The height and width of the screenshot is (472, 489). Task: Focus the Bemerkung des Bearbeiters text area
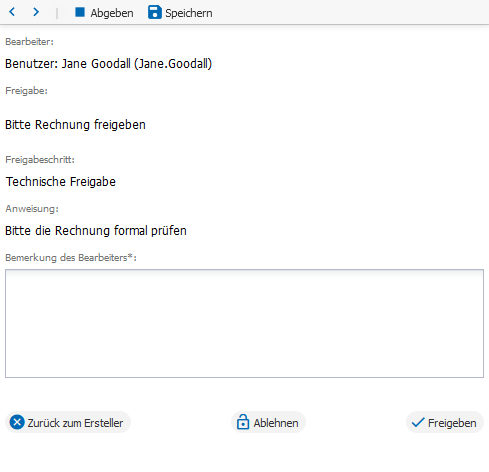coord(244,323)
